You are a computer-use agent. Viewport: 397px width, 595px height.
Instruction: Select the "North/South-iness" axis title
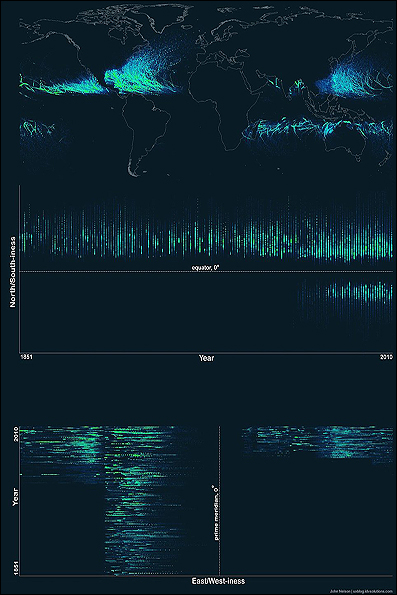pos(13,272)
